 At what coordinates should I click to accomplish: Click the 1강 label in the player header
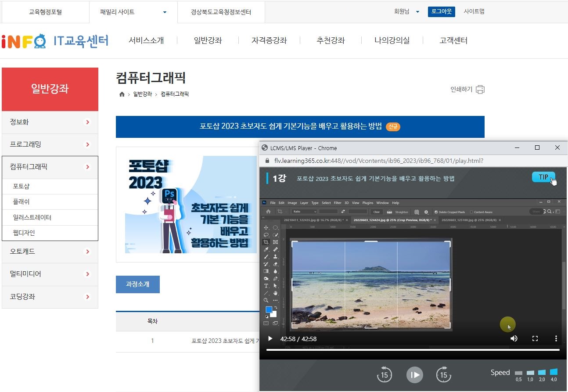pyautogui.click(x=280, y=178)
